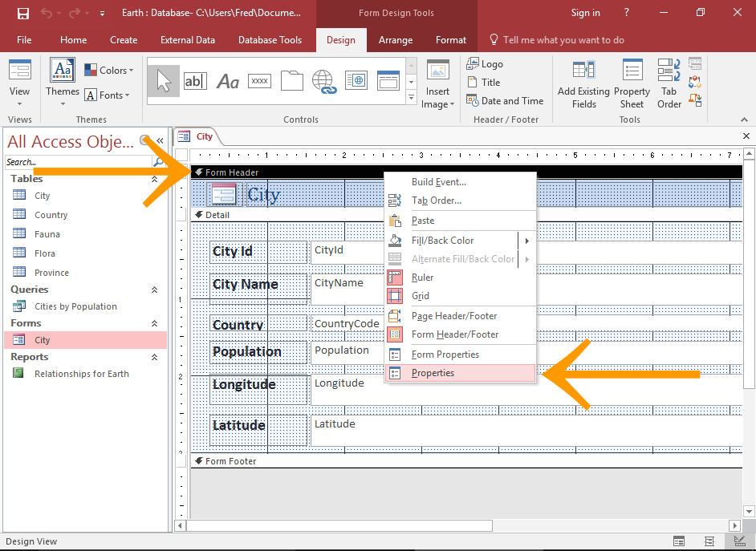756x551 pixels.
Task: Select the Label (Aa) control
Action: 227,80
